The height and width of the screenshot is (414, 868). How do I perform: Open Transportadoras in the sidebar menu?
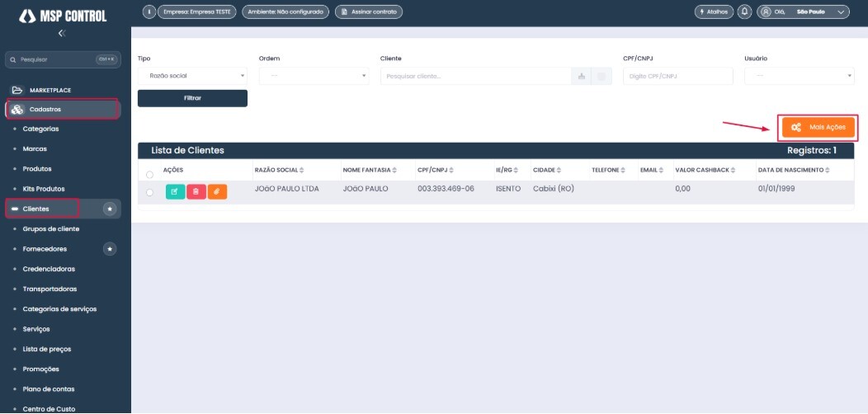tap(50, 289)
